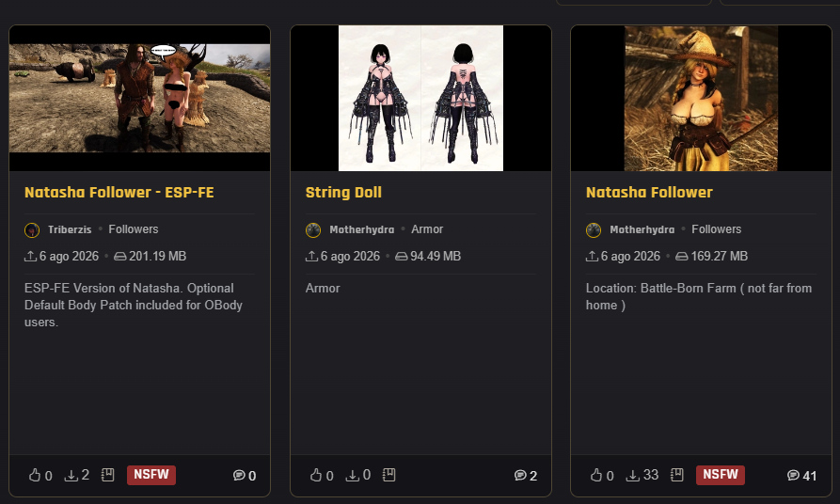The image size is (840, 504).
Task: Open Natasha Follower - ESP-FE preview image
Action: click(x=139, y=98)
